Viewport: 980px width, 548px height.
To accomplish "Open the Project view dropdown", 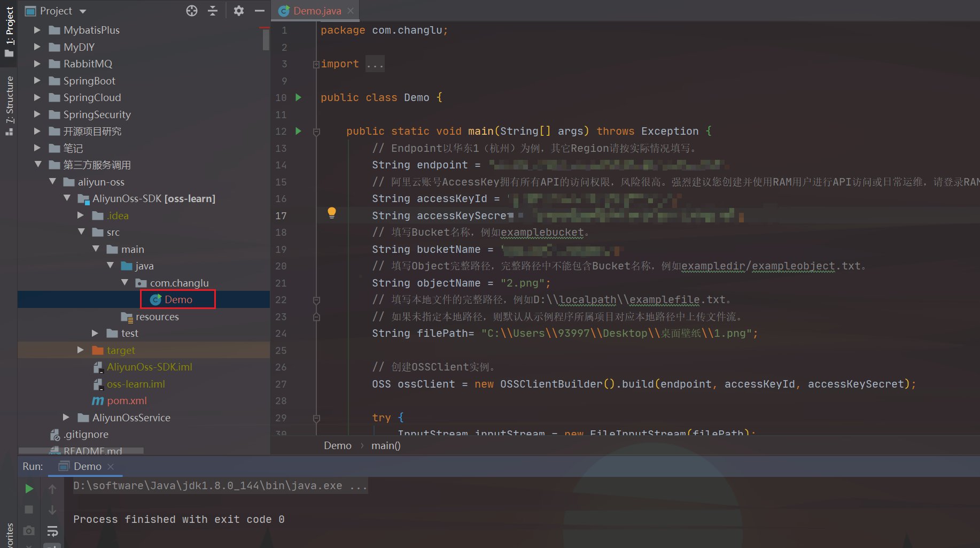I will (83, 11).
